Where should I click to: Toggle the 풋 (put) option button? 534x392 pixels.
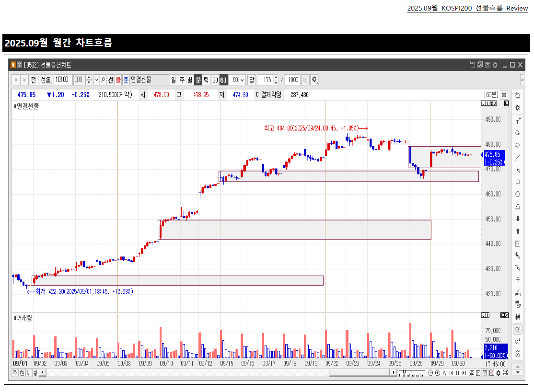coord(127,80)
